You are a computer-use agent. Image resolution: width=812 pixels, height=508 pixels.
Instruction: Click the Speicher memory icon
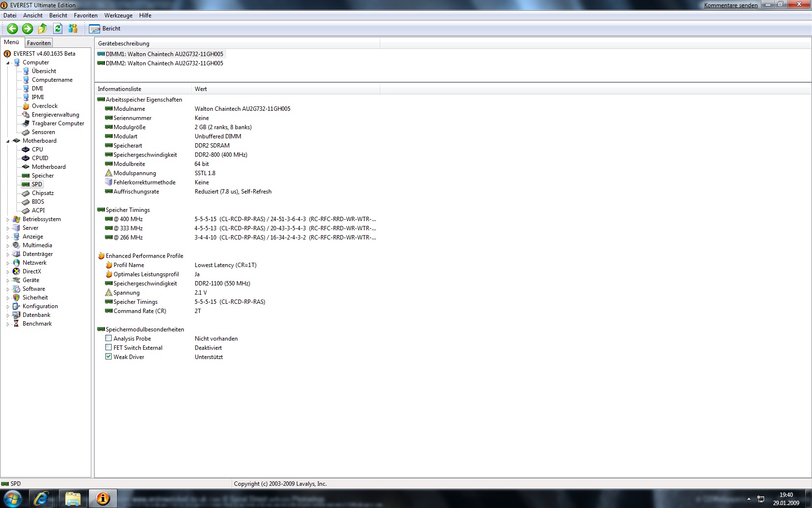click(x=26, y=176)
